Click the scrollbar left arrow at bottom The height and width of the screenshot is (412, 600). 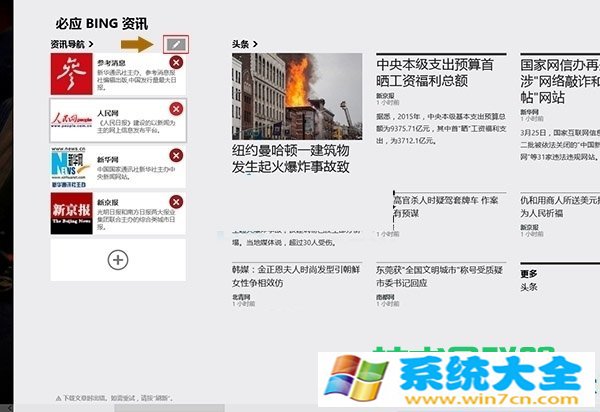(x=10, y=408)
